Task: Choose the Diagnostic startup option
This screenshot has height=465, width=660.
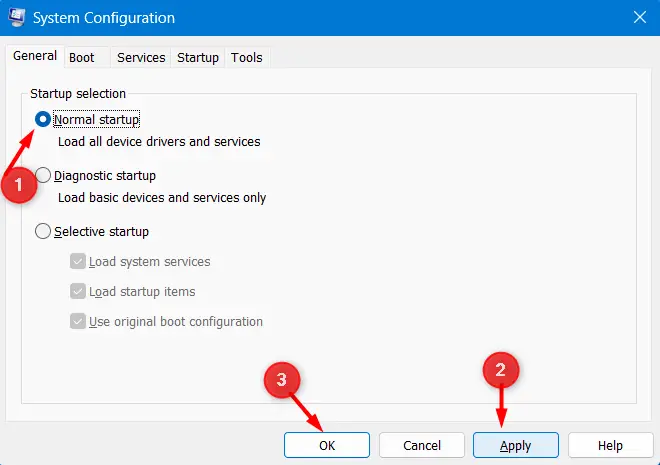Action: click(43, 176)
